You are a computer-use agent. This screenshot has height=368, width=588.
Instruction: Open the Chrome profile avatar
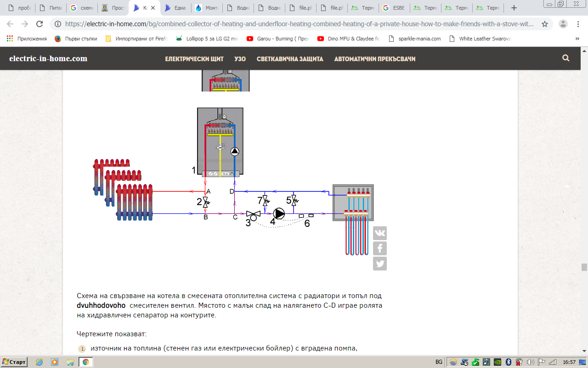click(x=563, y=24)
